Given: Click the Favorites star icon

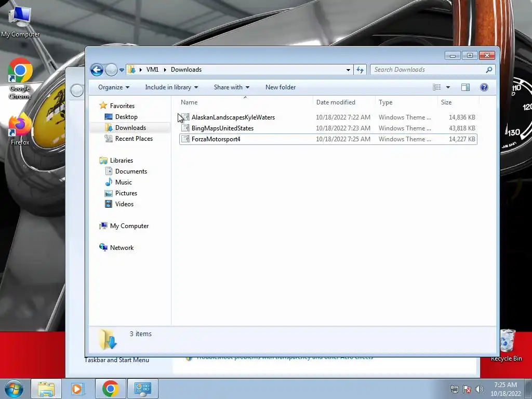Looking at the screenshot, I should pos(103,105).
